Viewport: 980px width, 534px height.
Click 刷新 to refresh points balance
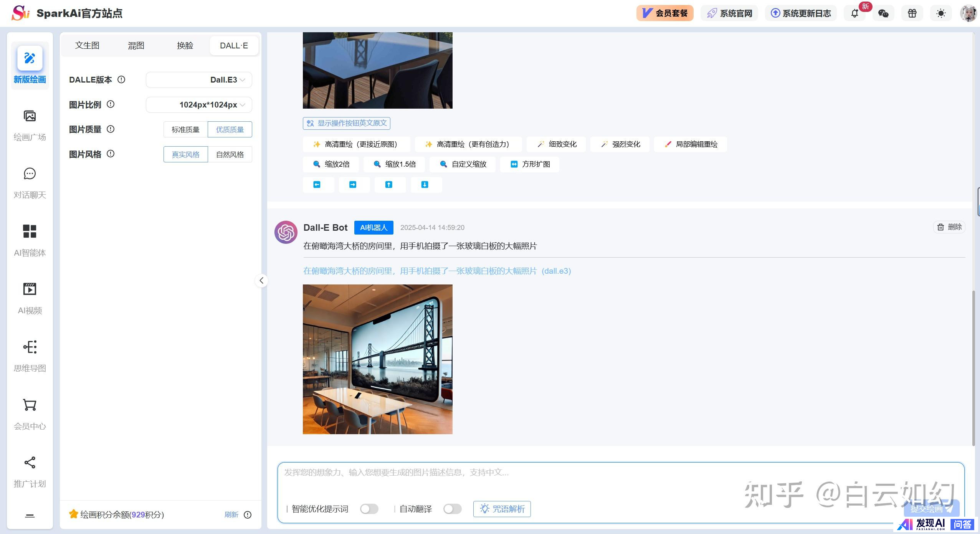tap(231, 515)
